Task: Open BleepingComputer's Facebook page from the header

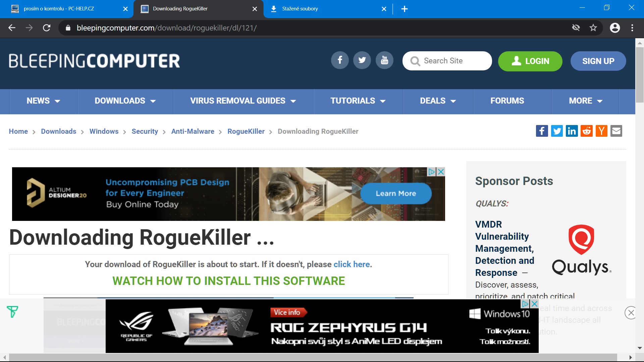Action: coord(340,60)
